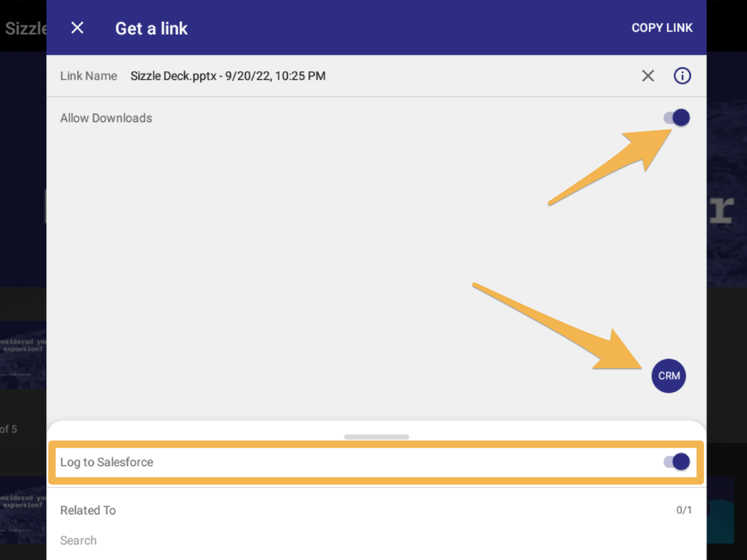Image resolution: width=747 pixels, height=560 pixels.
Task: Open the link info icon
Action: (682, 76)
